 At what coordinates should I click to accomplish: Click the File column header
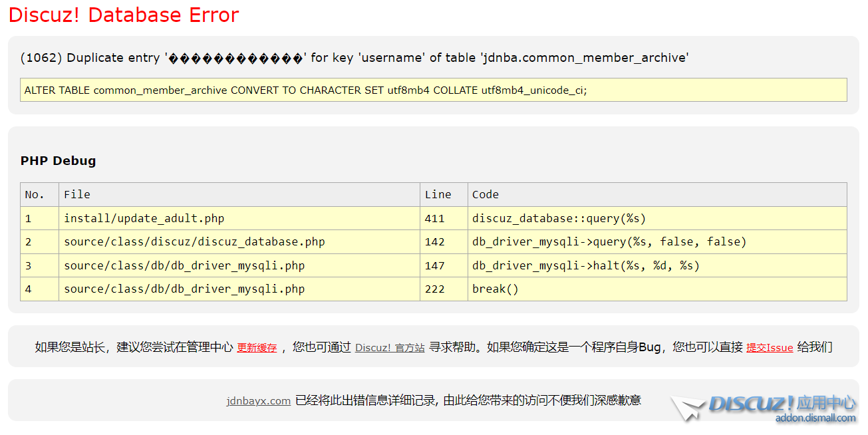(77, 194)
